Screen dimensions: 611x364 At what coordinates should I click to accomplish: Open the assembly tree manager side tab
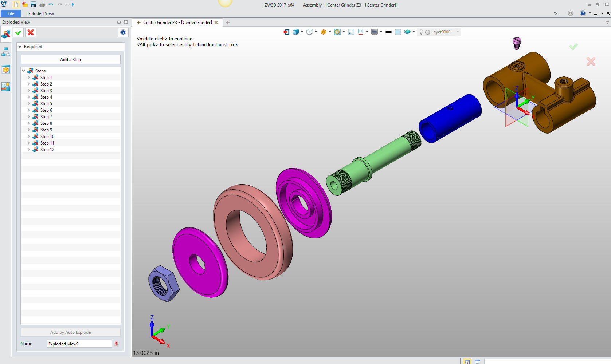tap(6, 52)
